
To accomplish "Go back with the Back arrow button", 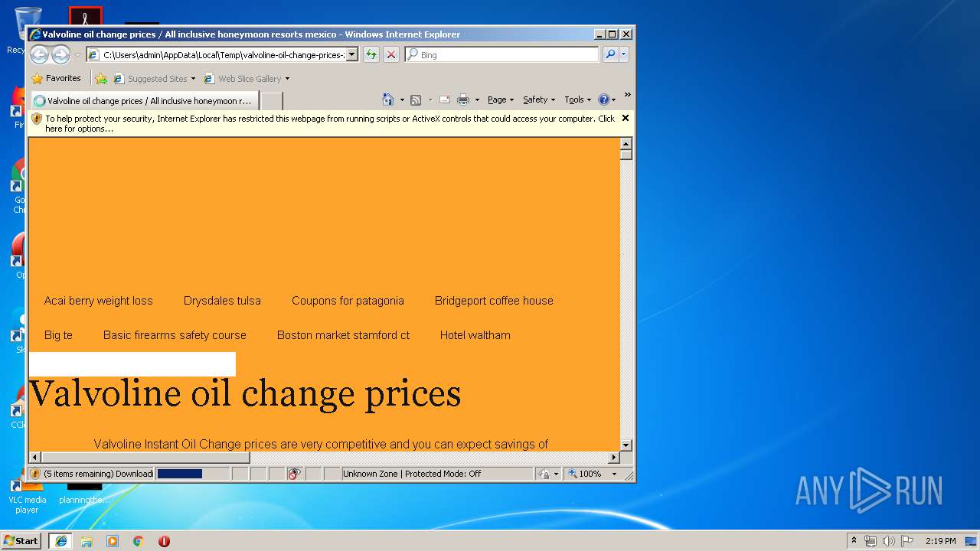I will pos(39,54).
